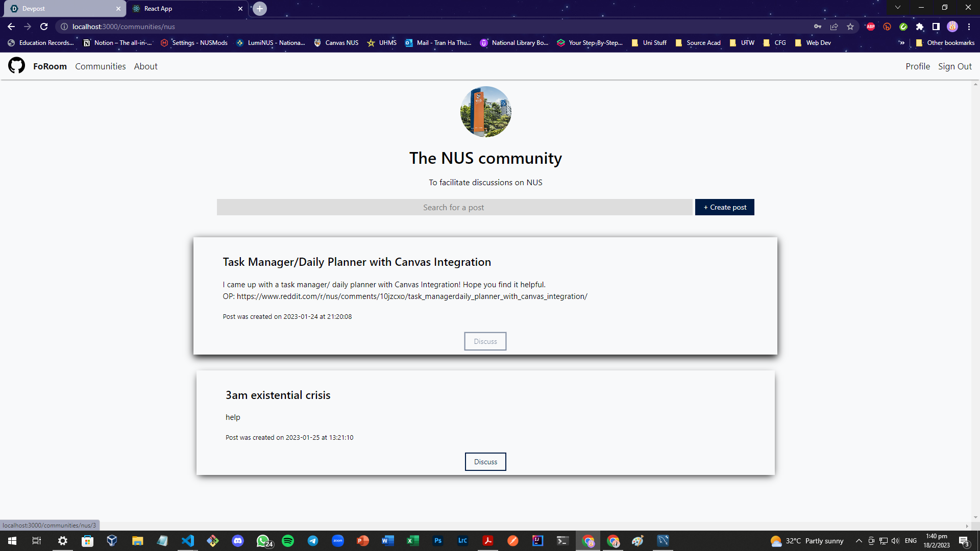The image size is (980, 551).
Task: Expand the hidden bookmarks chevron
Action: tap(902, 43)
